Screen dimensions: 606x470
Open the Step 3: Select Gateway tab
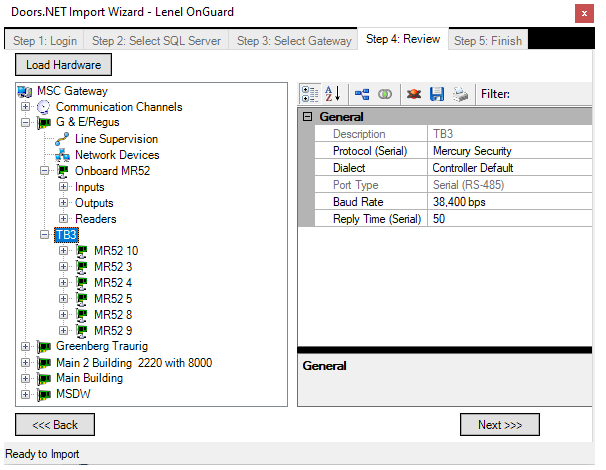tap(294, 41)
